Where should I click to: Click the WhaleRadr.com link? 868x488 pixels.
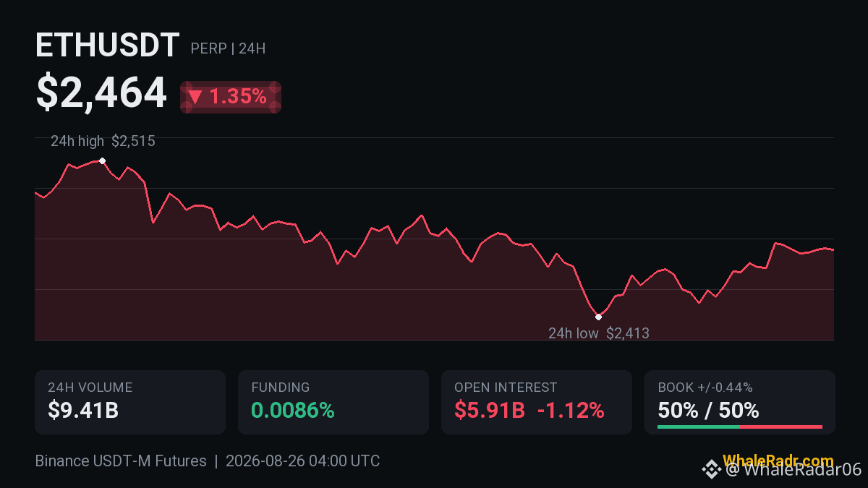[x=778, y=461]
